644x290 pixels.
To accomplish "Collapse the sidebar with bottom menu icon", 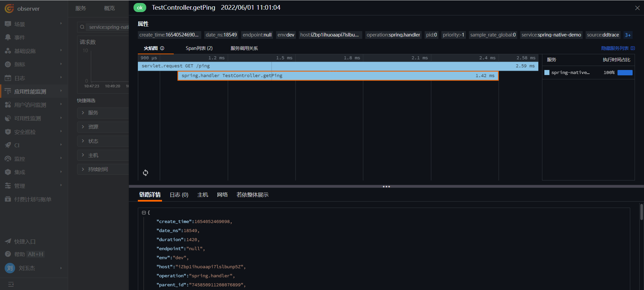I will (x=11, y=284).
